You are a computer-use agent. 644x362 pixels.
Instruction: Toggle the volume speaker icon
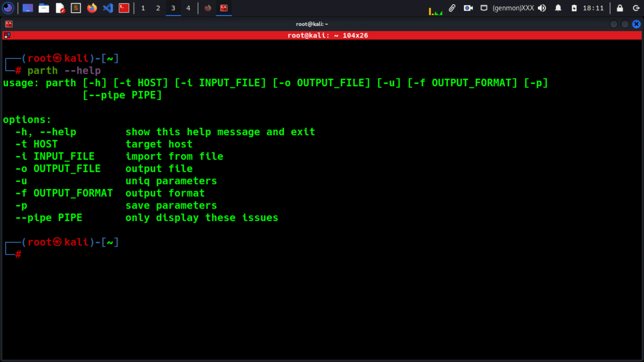(542, 8)
